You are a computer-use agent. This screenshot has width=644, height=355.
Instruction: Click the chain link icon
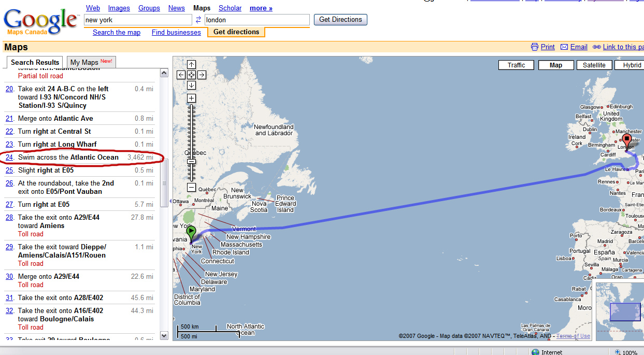[597, 47]
